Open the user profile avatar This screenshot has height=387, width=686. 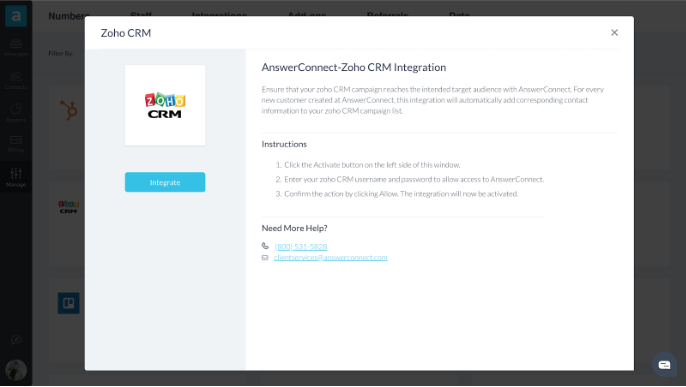(x=16, y=370)
